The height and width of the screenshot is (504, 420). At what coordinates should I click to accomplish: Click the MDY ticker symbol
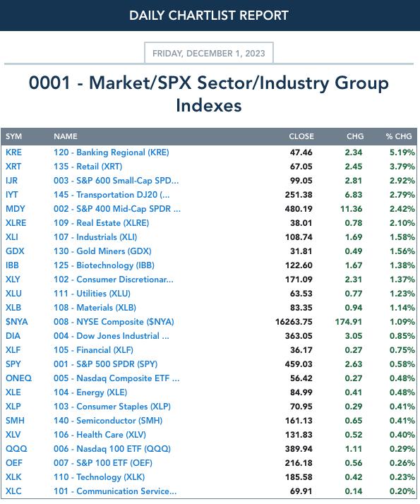[x=15, y=209]
